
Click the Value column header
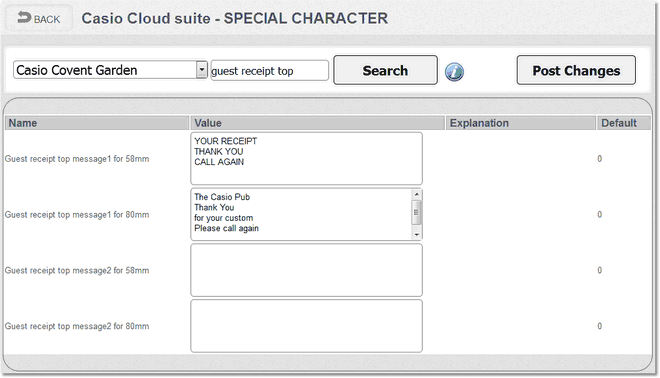click(317, 123)
